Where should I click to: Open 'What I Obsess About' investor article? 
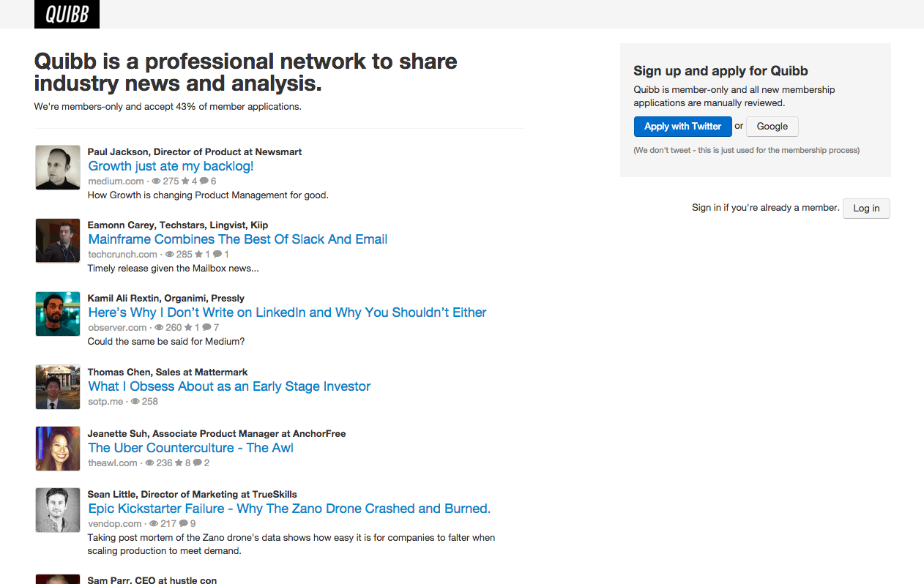[x=229, y=386]
